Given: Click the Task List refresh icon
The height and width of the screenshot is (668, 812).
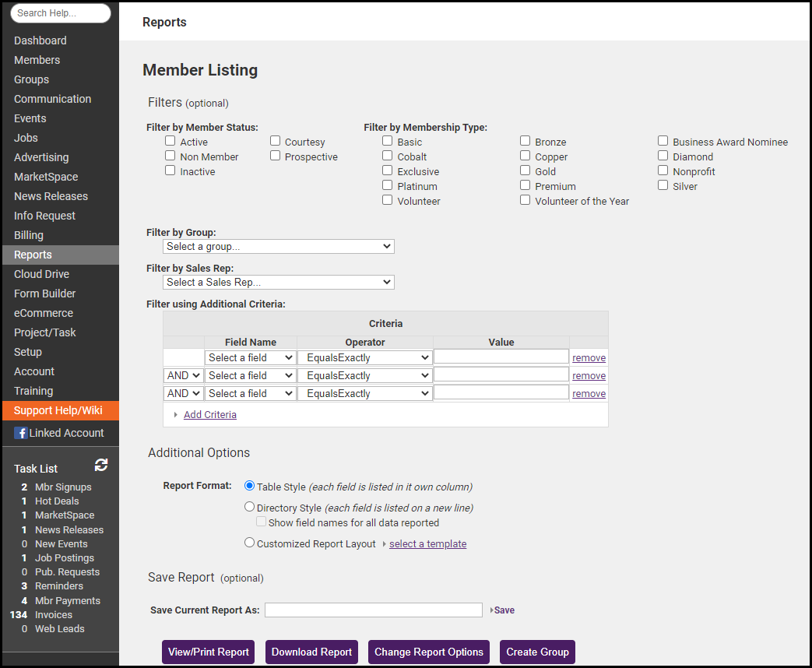Looking at the screenshot, I should pos(101,466).
